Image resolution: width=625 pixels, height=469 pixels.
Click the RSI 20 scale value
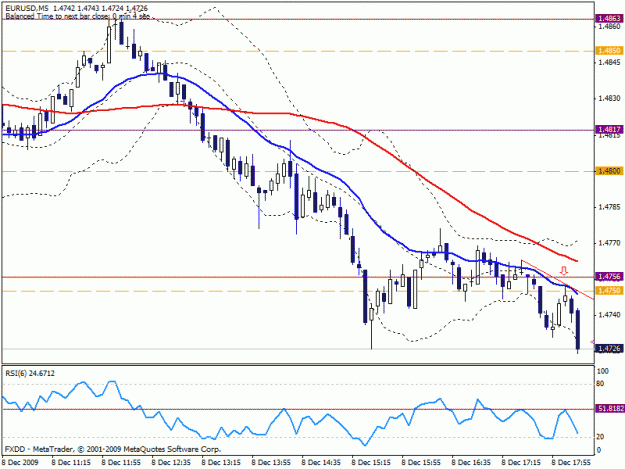point(600,437)
